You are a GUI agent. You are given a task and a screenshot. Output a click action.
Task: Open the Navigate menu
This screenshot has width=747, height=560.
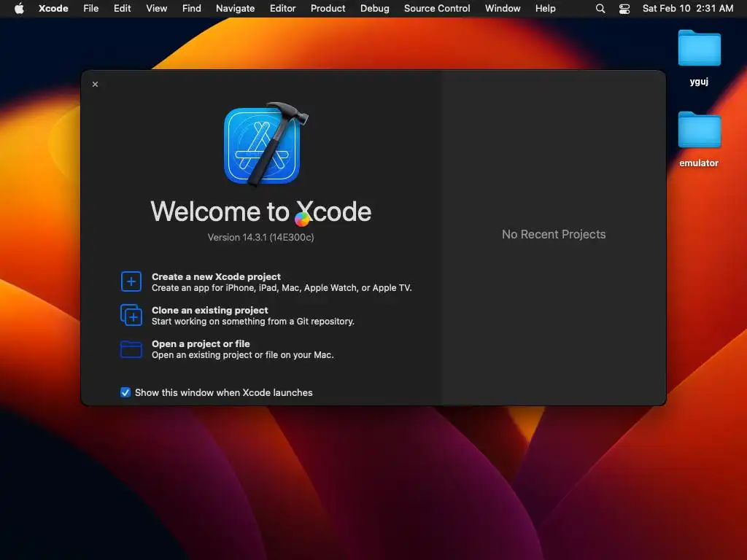coord(235,8)
